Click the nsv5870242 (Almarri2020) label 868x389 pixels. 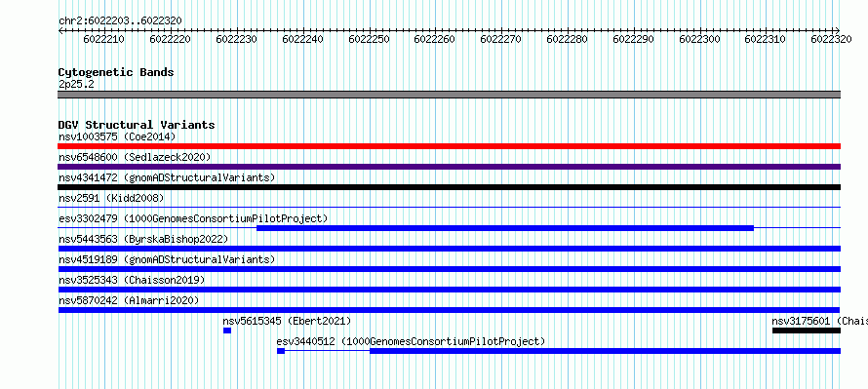point(129,300)
